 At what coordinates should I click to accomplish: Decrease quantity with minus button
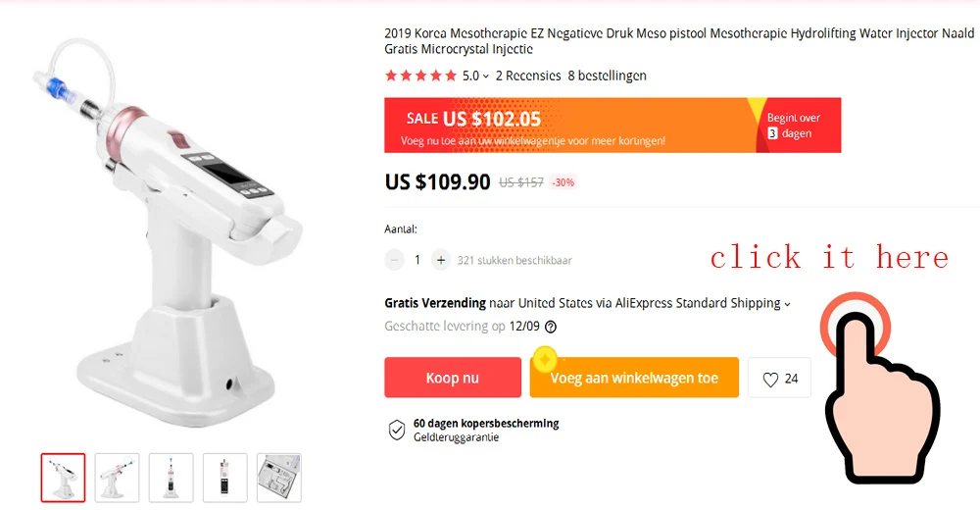[x=394, y=260]
